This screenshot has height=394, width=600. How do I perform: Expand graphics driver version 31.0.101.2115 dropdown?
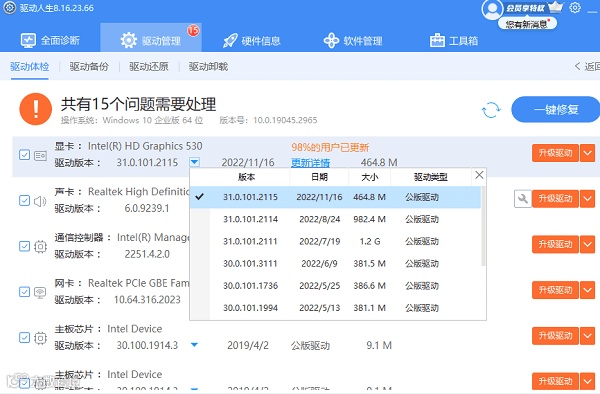click(194, 162)
